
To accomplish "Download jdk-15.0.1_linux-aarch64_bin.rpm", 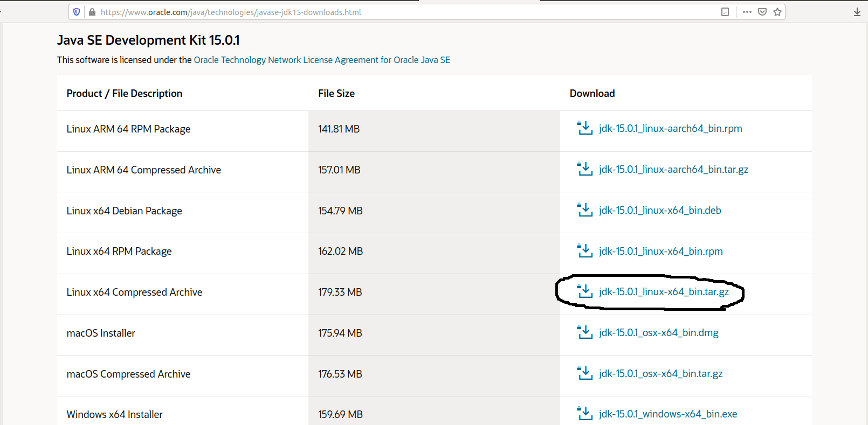I will point(671,128).
